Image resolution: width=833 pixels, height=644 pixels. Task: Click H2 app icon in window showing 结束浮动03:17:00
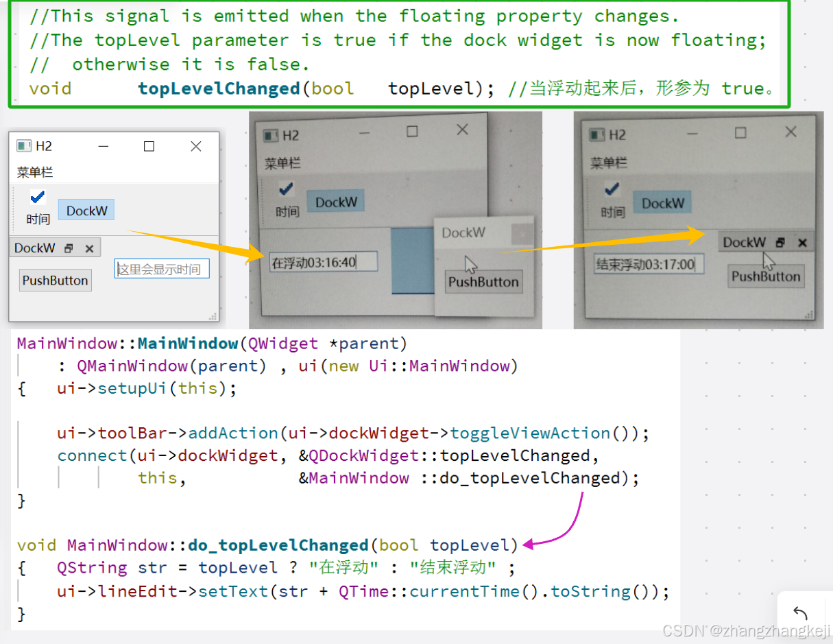pos(597,134)
